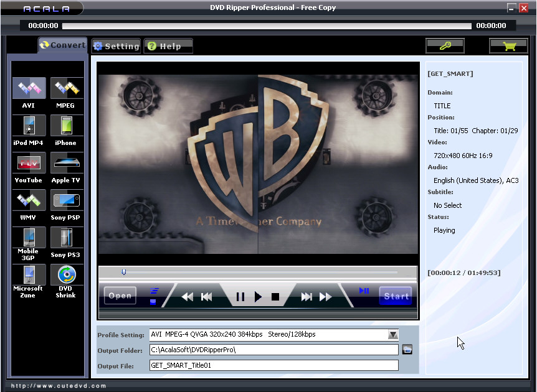Pause the DVD preview
The image size is (537, 392).
coord(240,297)
